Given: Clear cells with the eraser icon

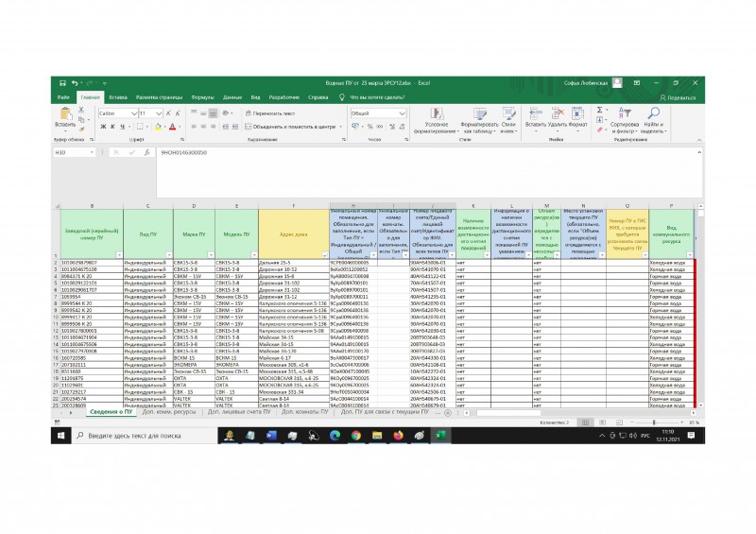Looking at the screenshot, I should (x=599, y=129).
